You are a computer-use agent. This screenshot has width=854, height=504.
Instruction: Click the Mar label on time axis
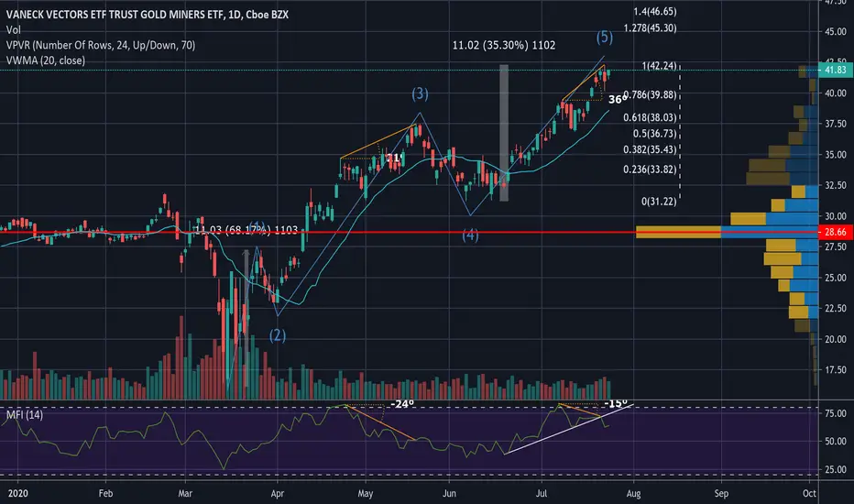[x=185, y=494]
